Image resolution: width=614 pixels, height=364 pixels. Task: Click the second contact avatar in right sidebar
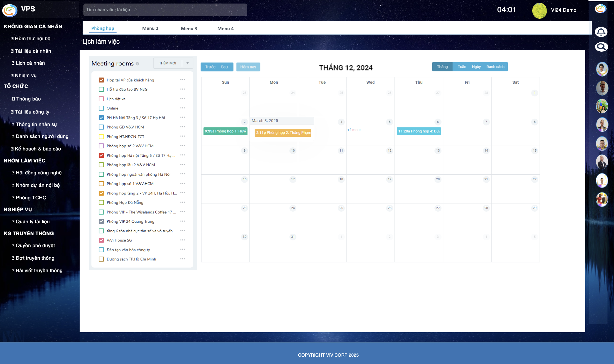click(x=602, y=88)
